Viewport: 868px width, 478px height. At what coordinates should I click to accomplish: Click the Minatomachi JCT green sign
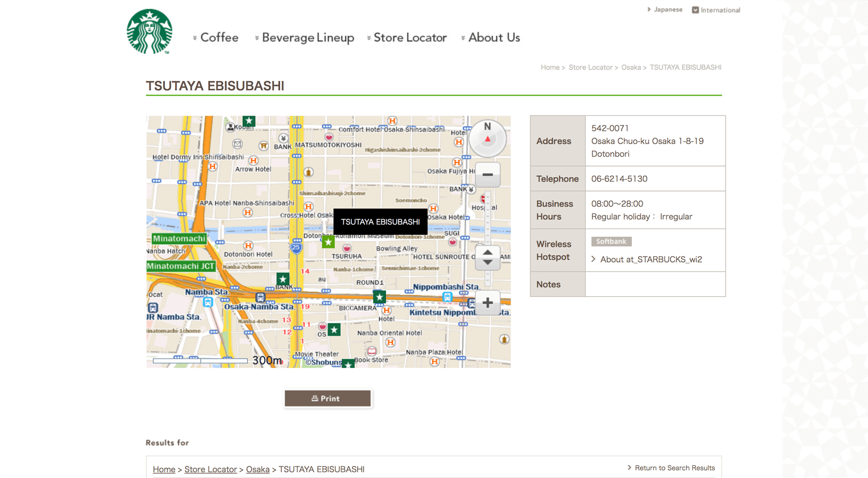click(181, 266)
